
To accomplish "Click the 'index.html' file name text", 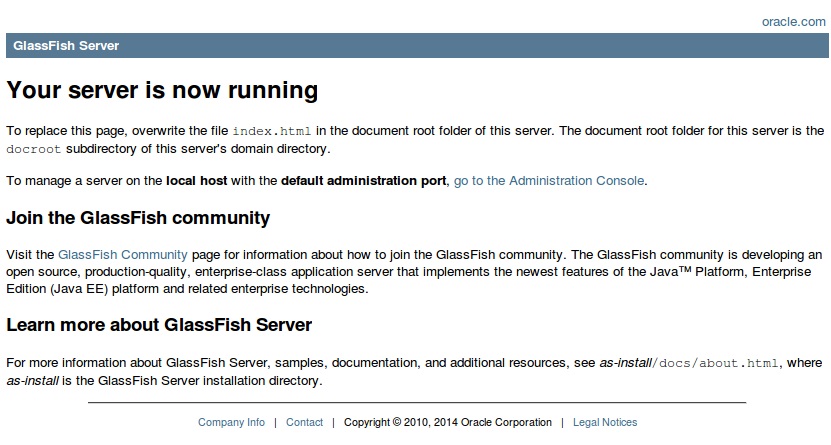I will 272,131.
